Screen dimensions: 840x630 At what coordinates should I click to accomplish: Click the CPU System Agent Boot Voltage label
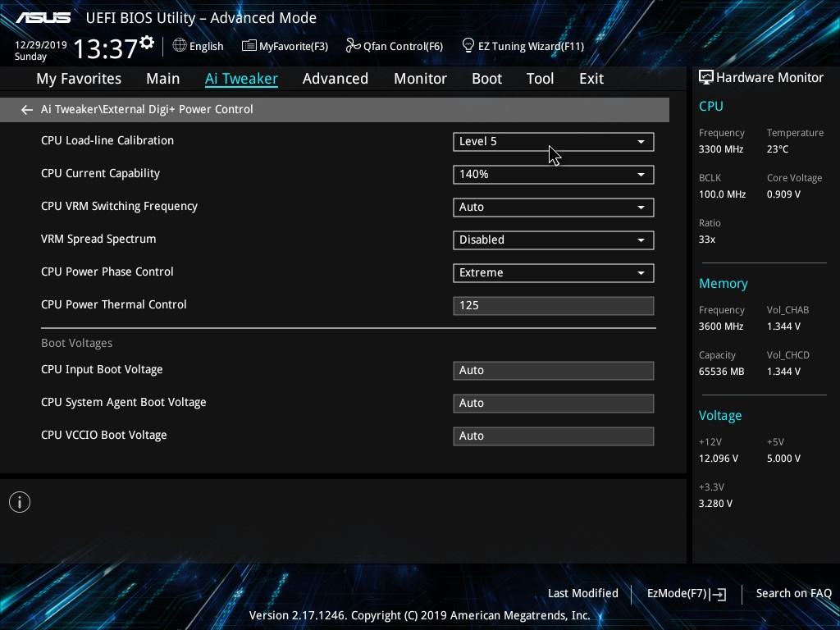(x=123, y=402)
